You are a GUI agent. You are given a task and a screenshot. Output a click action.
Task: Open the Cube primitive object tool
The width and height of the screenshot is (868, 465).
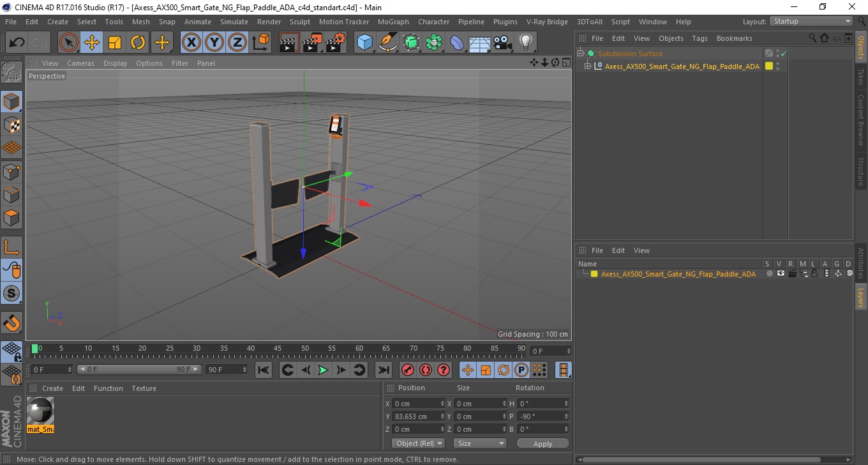[364, 43]
